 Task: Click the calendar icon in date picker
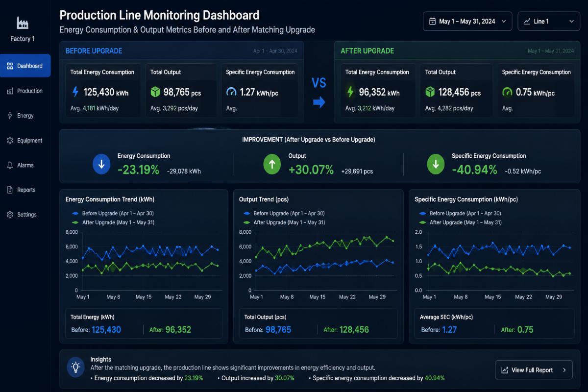(432, 21)
